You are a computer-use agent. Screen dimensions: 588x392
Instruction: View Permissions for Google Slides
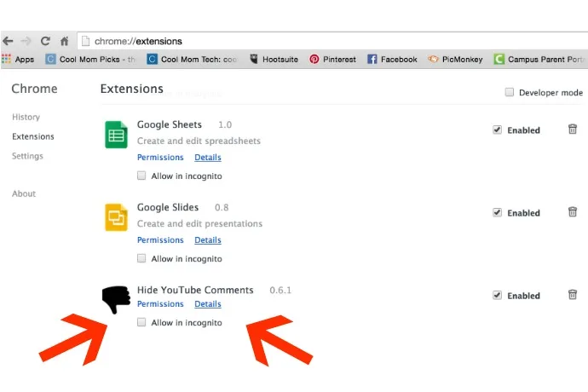[x=160, y=240]
